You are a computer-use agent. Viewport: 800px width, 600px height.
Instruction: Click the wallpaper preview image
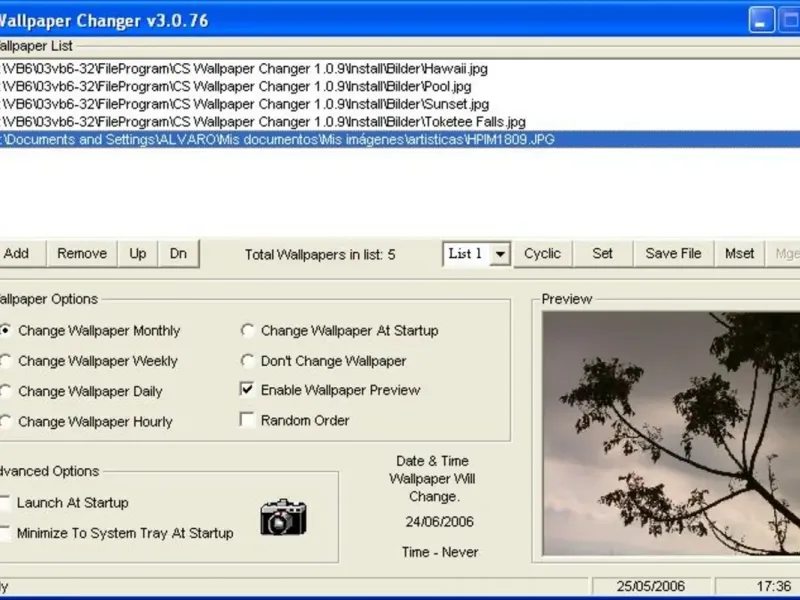tap(670, 434)
